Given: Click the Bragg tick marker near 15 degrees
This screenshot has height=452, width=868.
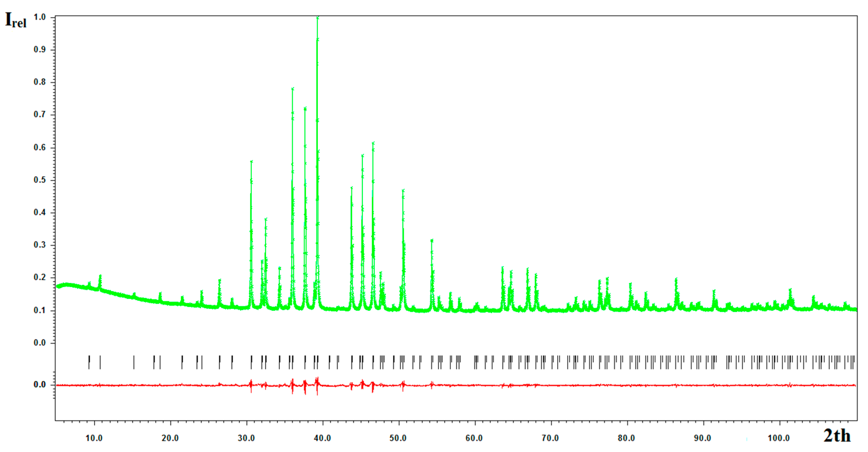Looking at the screenshot, I should click(134, 362).
